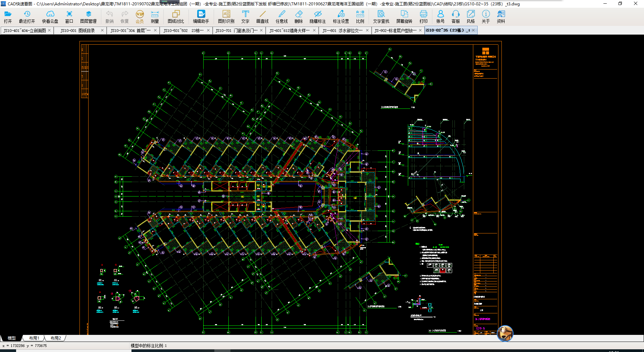
Task: Switch to JS-801 涉水部位 tab
Action: 342,31
